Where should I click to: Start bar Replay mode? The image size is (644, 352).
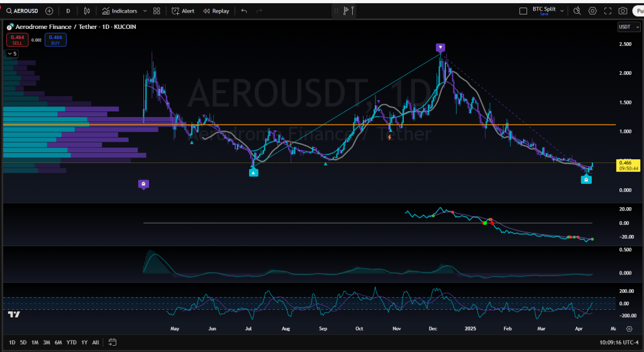(x=216, y=11)
